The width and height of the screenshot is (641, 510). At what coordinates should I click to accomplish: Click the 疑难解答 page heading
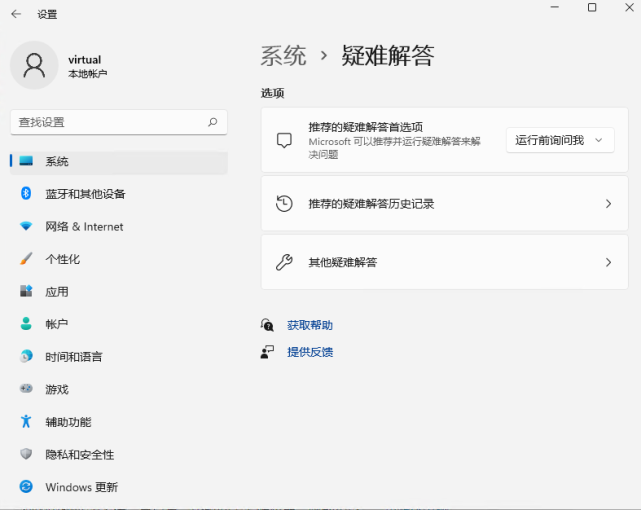tap(388, 56)
